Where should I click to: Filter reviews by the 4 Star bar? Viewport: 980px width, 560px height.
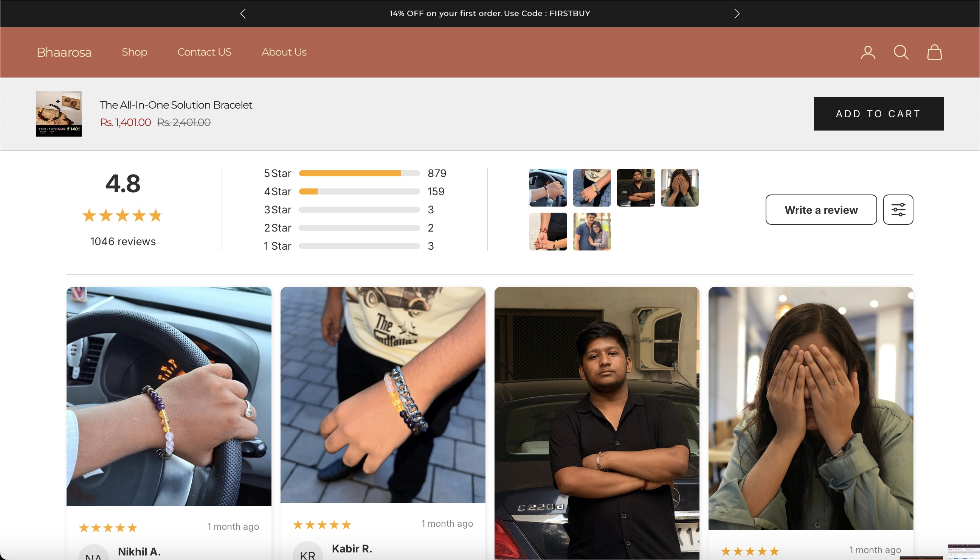pyautogui.click(x=359, y=191)
